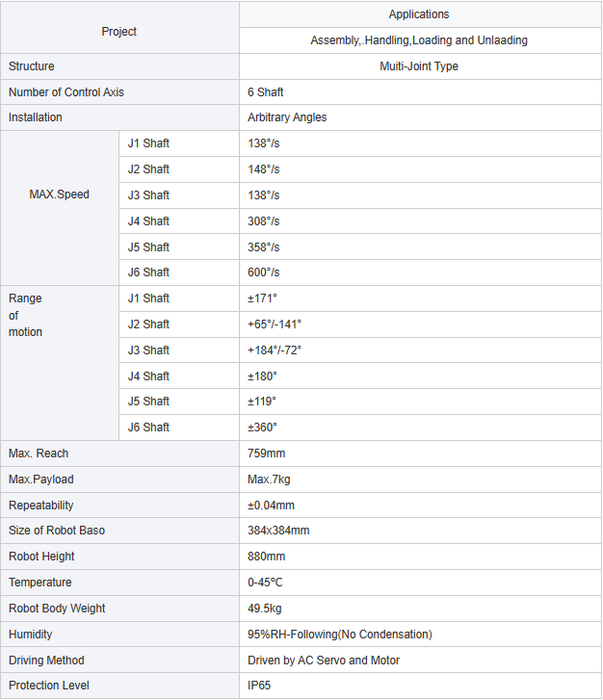Click the ±0.04mm repeatability value
Viewport: 603px width, 700px height.
(x=271, y=506)
